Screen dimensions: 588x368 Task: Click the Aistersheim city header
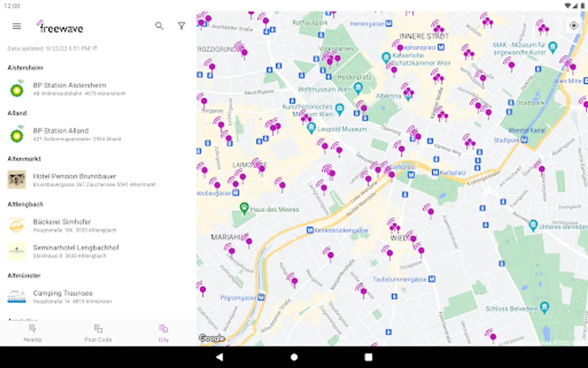click(25, 67)
